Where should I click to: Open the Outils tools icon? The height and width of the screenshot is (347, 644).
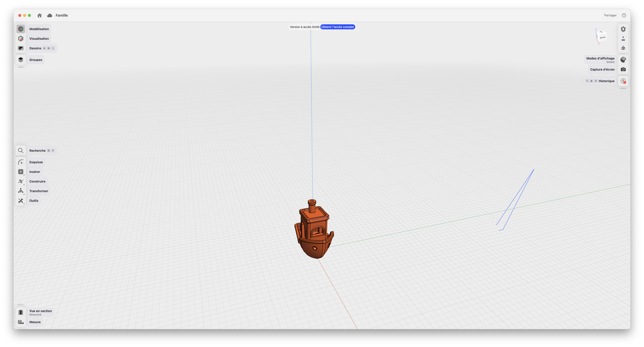(21, 201)
